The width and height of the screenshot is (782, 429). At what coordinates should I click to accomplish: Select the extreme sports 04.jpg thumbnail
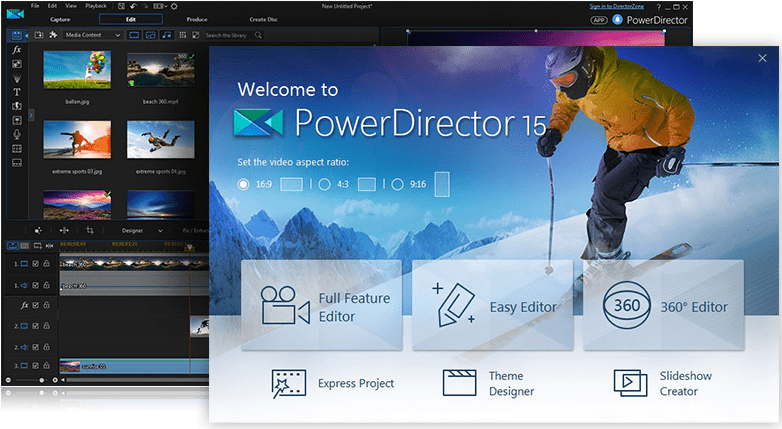coord(161,139)
